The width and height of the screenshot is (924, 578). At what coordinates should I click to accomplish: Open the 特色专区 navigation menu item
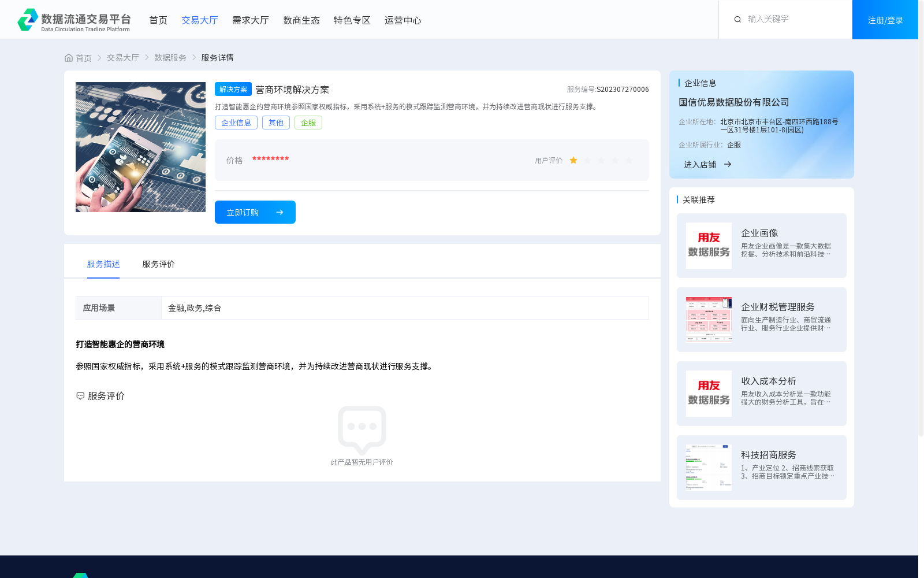pos(352,20)
